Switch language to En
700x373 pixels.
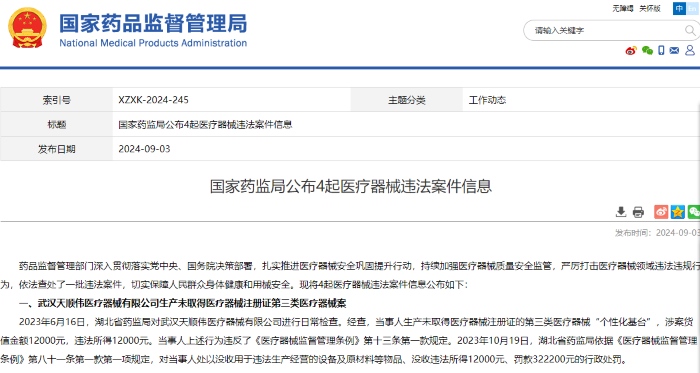(x=692, y=8)
